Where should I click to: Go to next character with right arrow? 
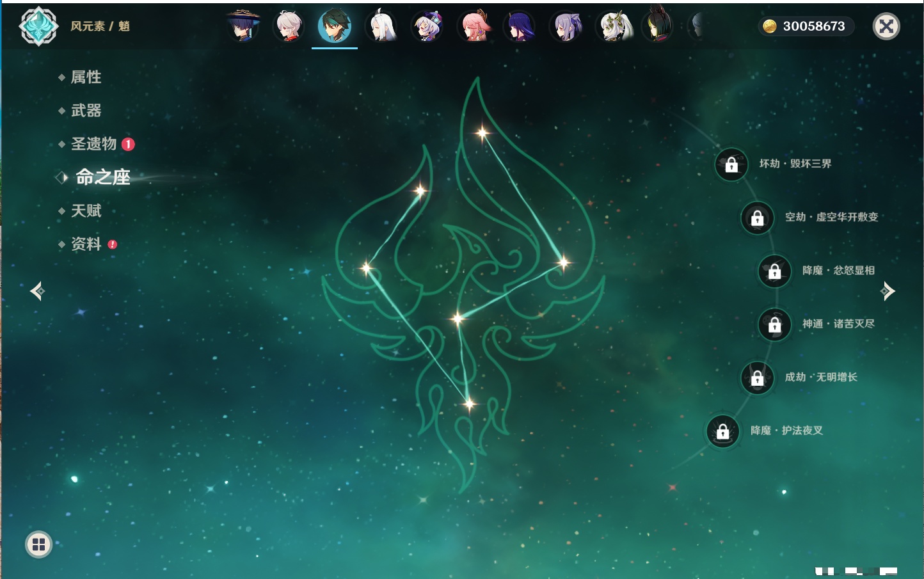[888, 291]
